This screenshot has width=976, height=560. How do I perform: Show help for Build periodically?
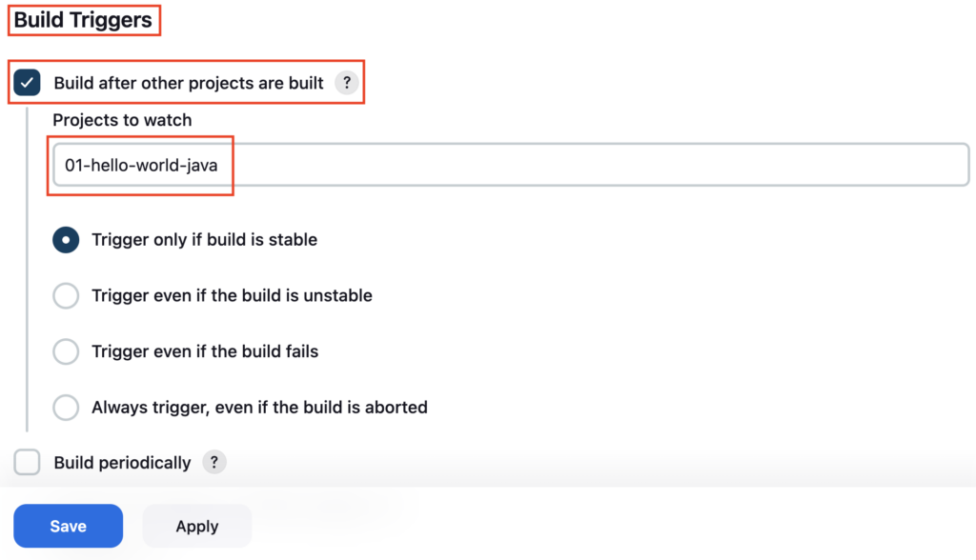pyautogui.click(x=214, y=462)
